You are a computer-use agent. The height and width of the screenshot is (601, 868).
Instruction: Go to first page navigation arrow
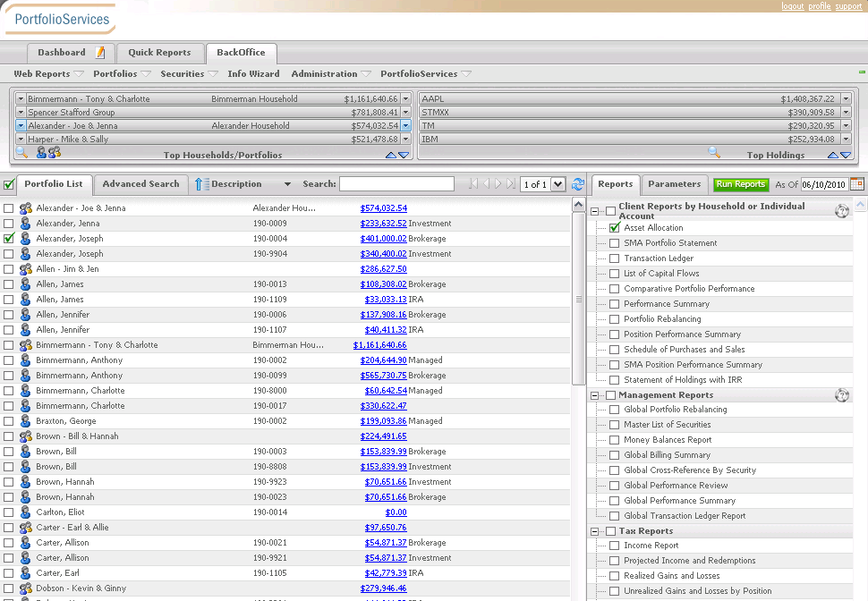(473, 183)
